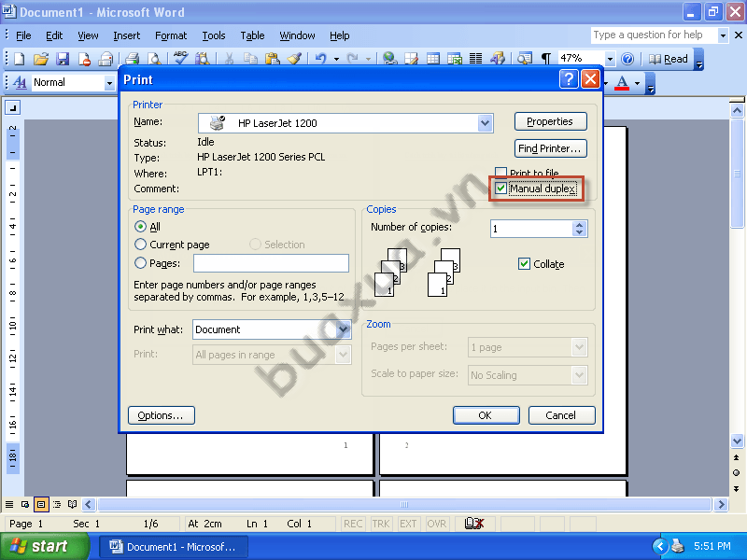Viewport: 747px width, 560px height.
Task: Click the Paste clipboard icon
Action: pos(273,59)
